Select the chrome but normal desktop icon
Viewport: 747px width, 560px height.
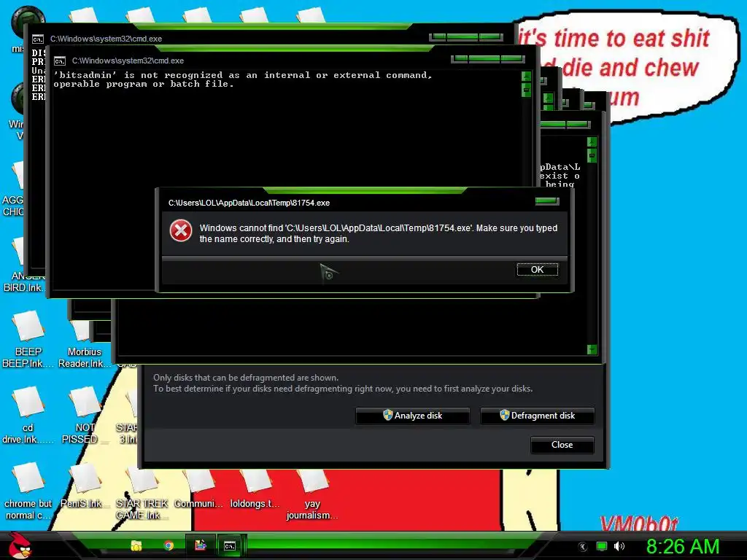click(28, 491)
